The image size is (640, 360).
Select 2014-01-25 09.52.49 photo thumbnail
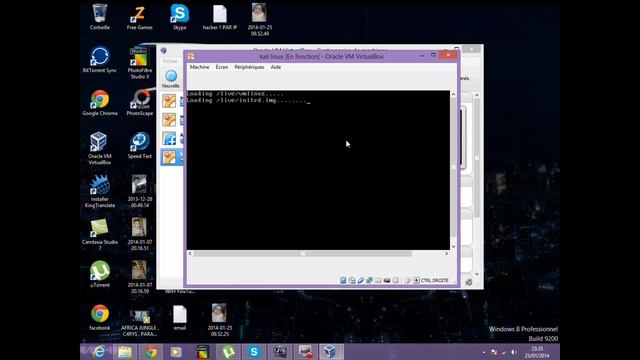click(260, 19)
